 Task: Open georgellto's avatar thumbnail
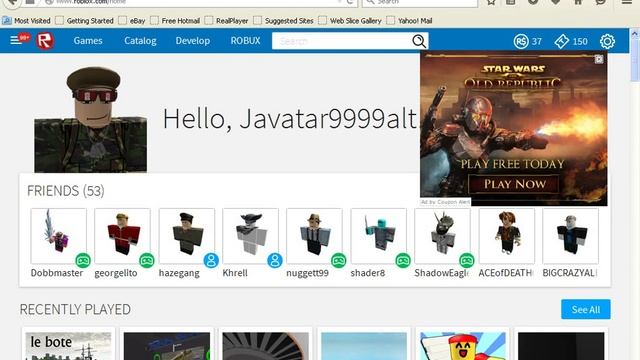click(x=122, y=236)
